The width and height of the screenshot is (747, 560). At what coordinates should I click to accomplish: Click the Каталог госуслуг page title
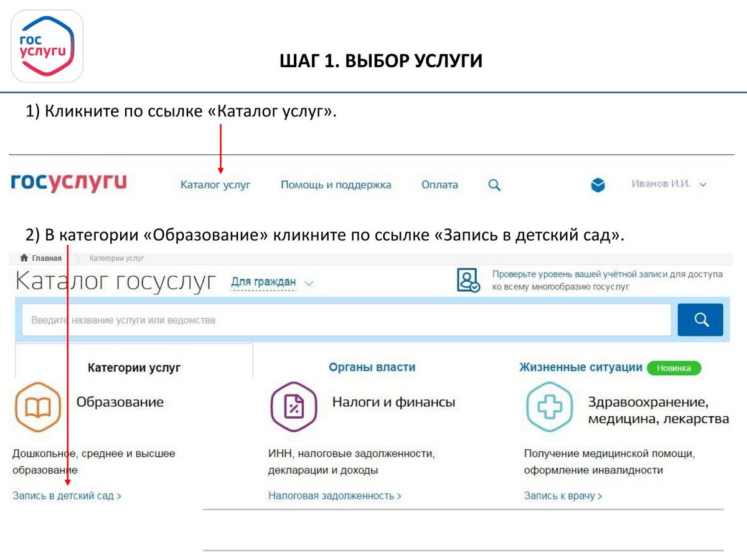(116, 281)
